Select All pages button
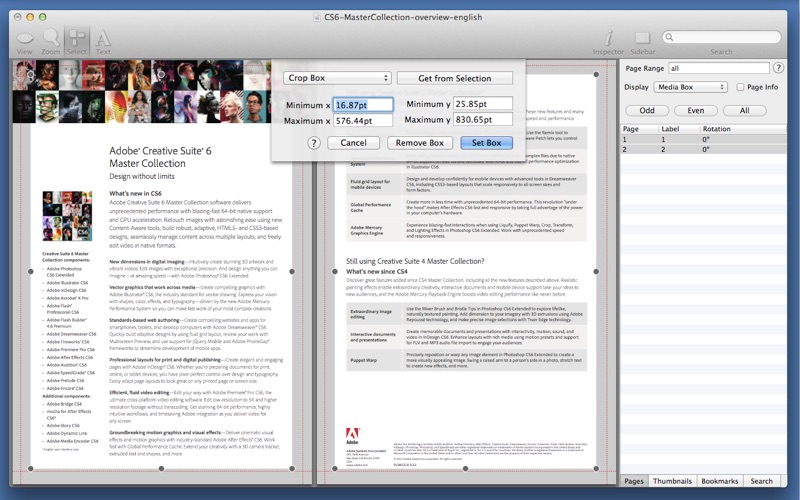This screenshot has height=500, width=800. click(x=744, y=110)
